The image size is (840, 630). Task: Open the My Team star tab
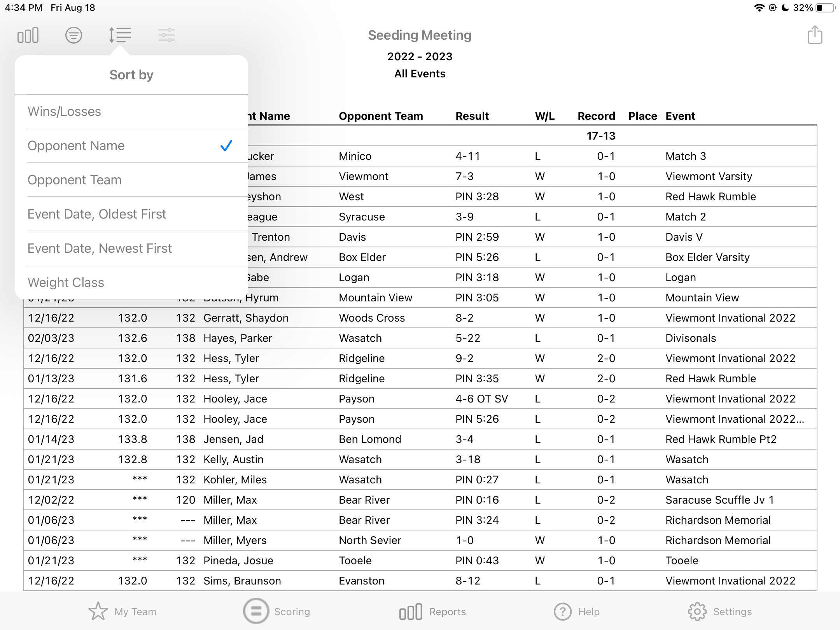pyautogui.click(x=122, y=611)
